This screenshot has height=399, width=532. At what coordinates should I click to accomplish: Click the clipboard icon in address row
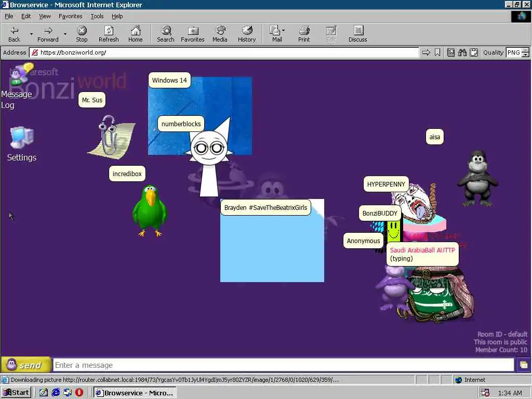pyautogui.click(x=474, y=52)
